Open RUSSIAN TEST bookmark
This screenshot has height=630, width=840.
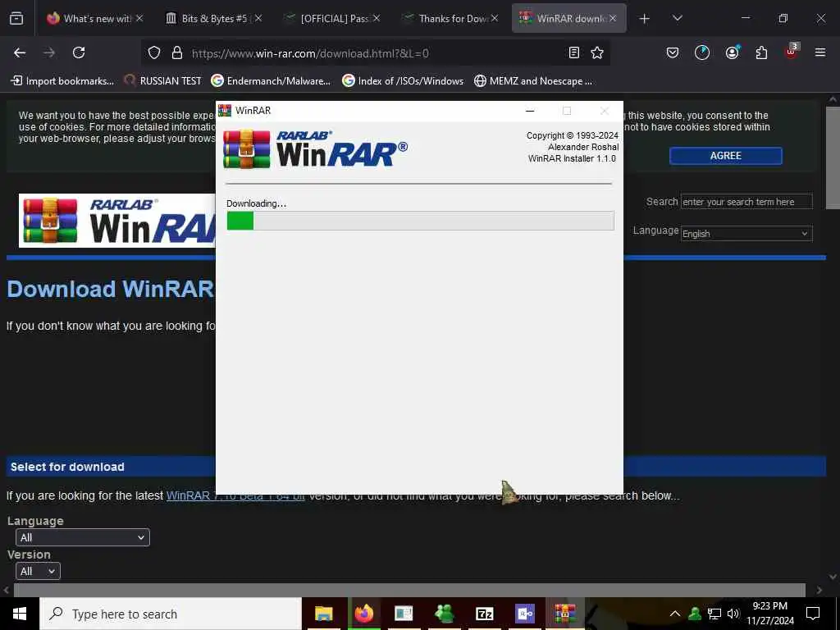pyautogui.click(x=163, y=81)
